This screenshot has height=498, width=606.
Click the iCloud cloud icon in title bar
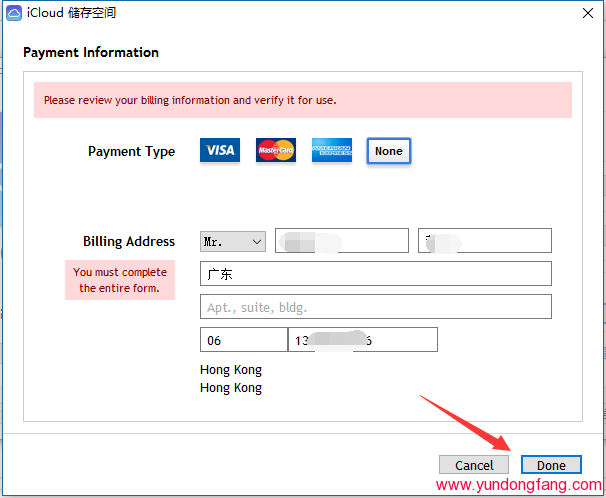(x=14, y=13)
